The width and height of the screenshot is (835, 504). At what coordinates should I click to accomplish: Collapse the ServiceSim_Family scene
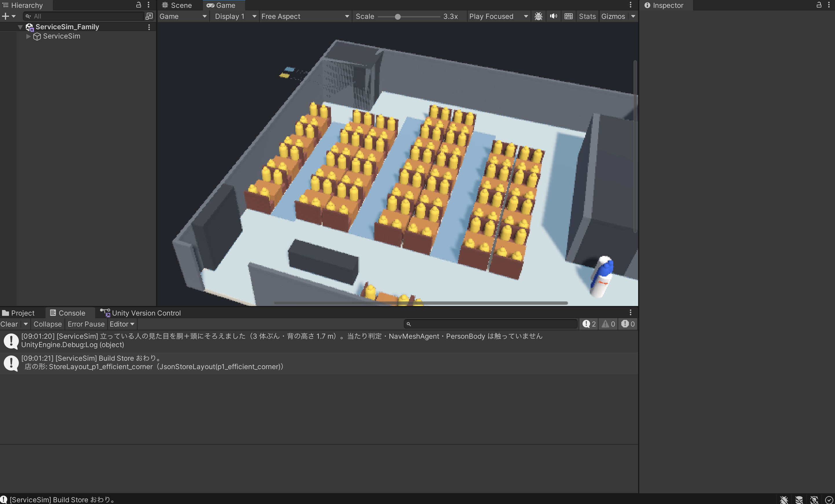click(x=20, y=27)
